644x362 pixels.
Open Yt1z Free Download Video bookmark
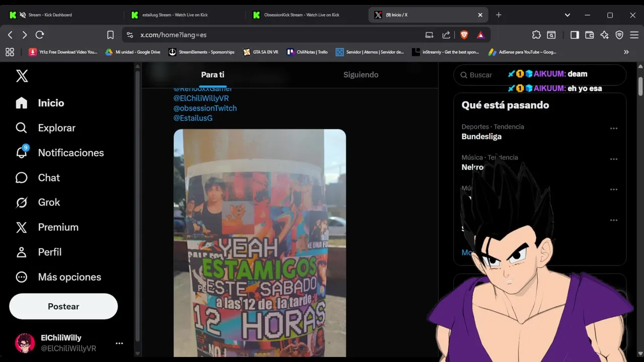click(x=63, y=52)
